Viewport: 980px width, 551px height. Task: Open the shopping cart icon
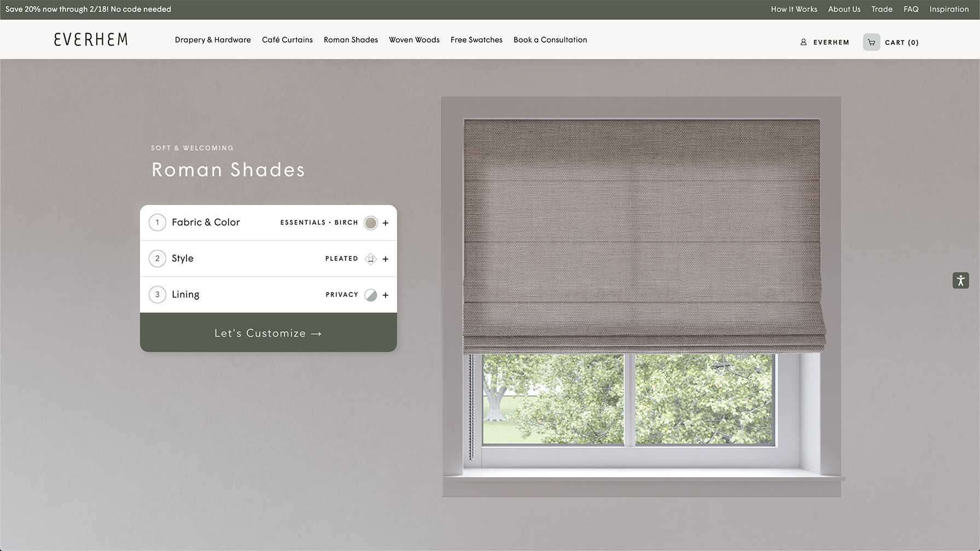tap(871, 42)
